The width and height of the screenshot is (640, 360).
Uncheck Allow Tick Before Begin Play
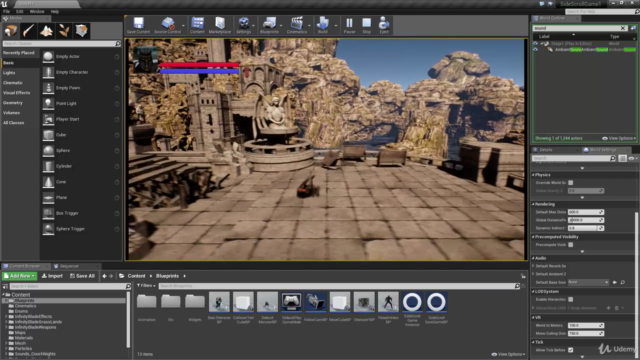[x=571, y=350]
